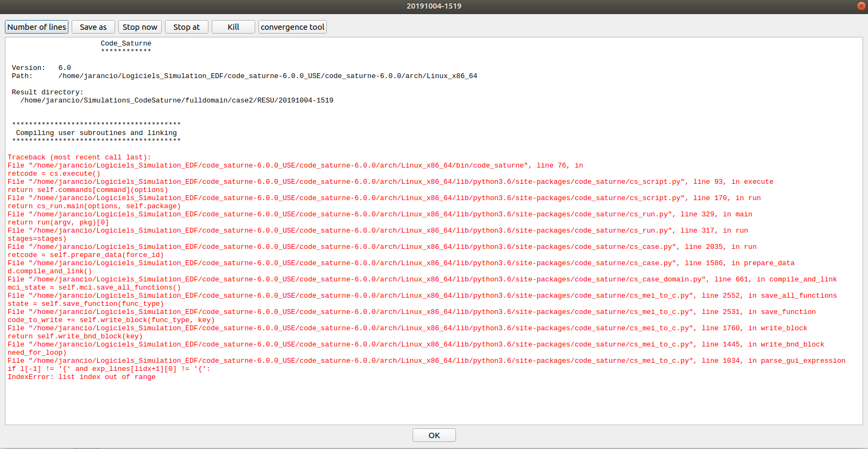Screen dimensions: 868x449
Task: Click the Number of lines button
Action: pos(37,27)
